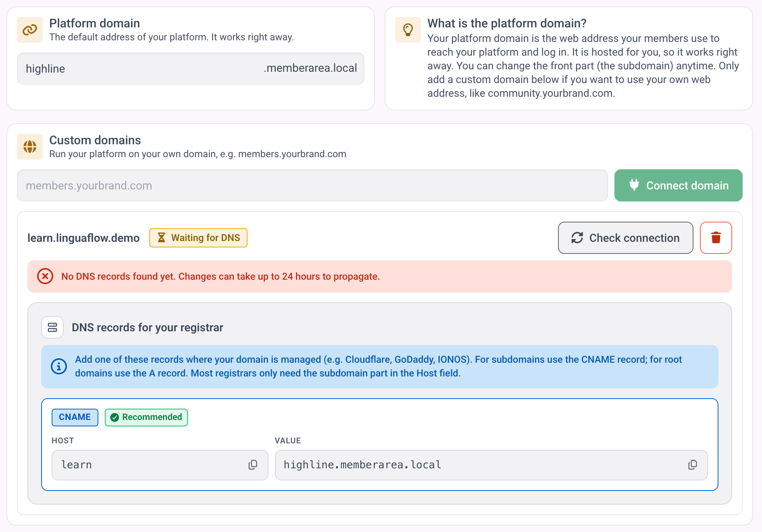Delete learn.linguaflow.demo with the trash icon
Screen dimensions: 762x532
716,238
